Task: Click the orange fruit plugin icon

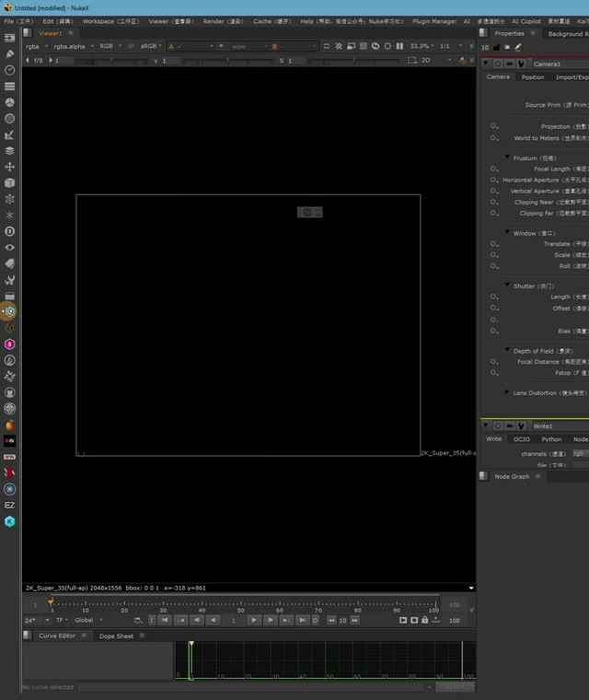Action: (9, 425)
